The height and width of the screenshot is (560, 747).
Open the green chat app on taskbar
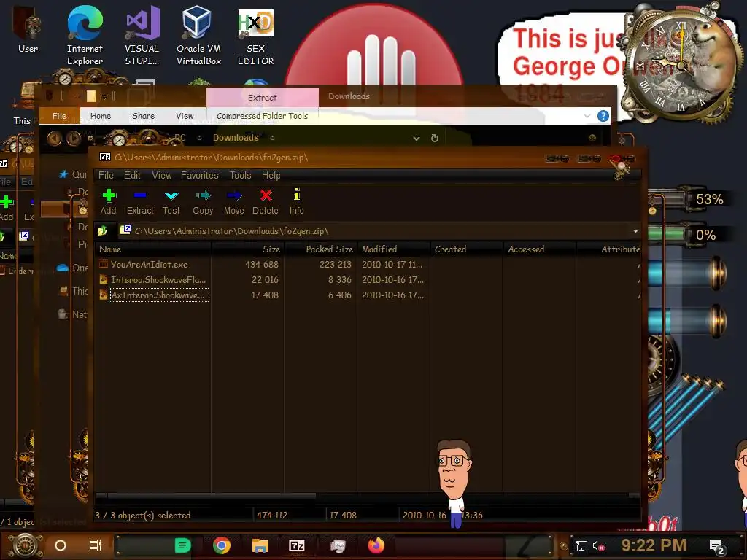click(183, 545)
